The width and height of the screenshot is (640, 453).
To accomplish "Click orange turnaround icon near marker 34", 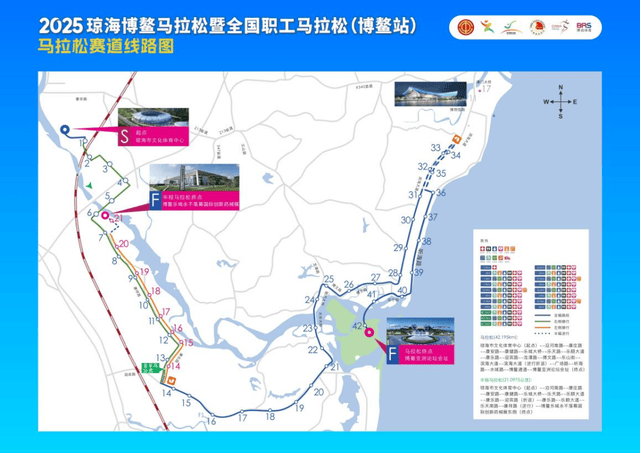I will 456,140.
